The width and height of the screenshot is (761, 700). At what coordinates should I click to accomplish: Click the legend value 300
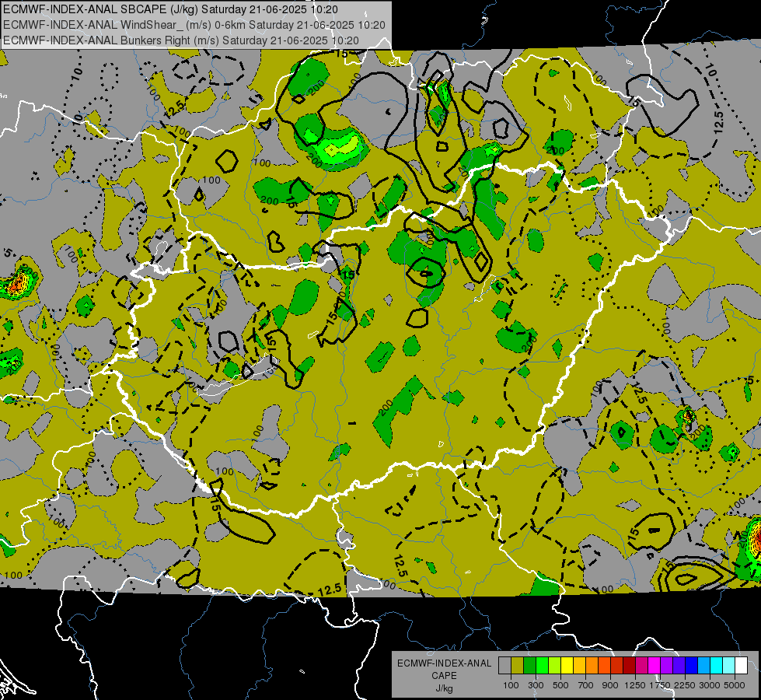click(x=536, y=685)
